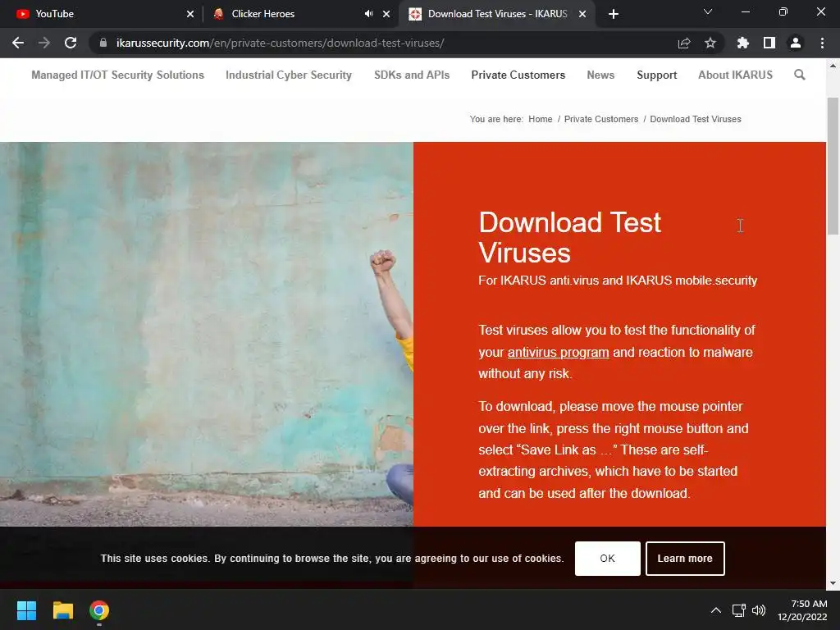Show hidden system tray icons
The width and height of the screenshot is (840, 630).
point(715,610)
